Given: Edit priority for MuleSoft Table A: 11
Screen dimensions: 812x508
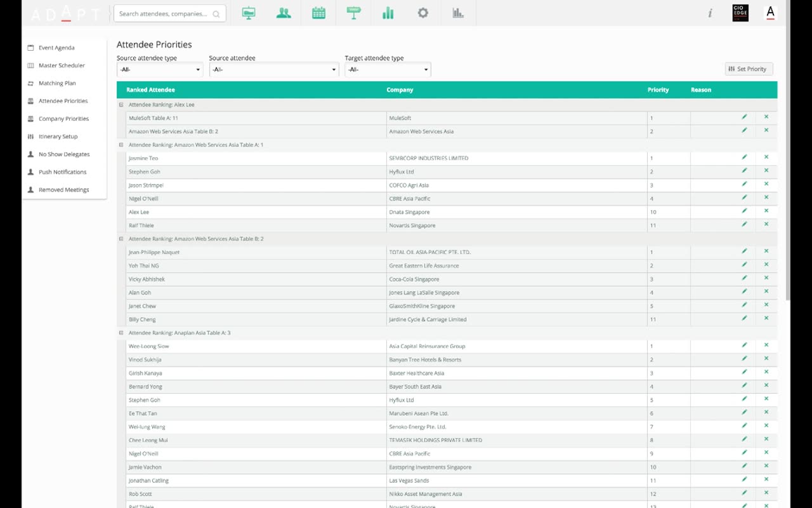Looking at the screenshot, I should tap(744, 117).
